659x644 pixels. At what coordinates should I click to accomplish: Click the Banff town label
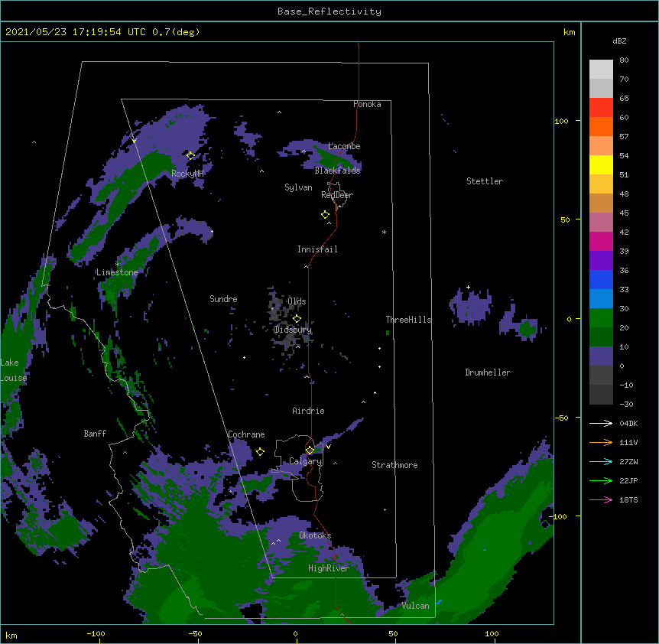95,434
